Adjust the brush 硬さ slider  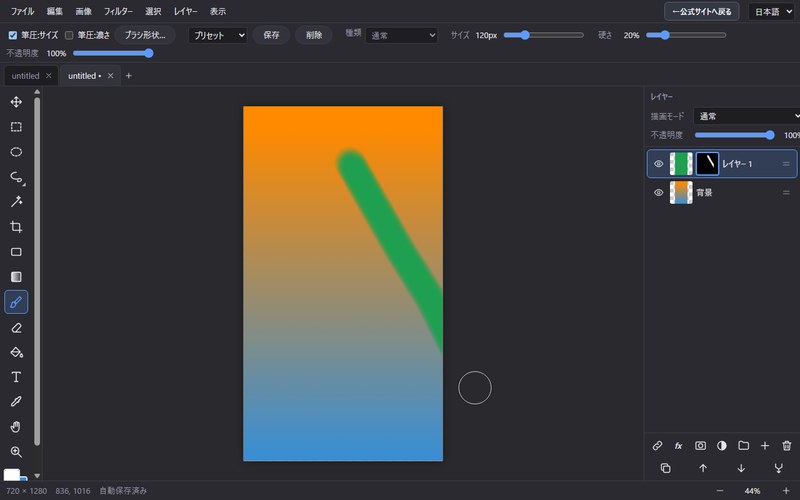(686, 35)
